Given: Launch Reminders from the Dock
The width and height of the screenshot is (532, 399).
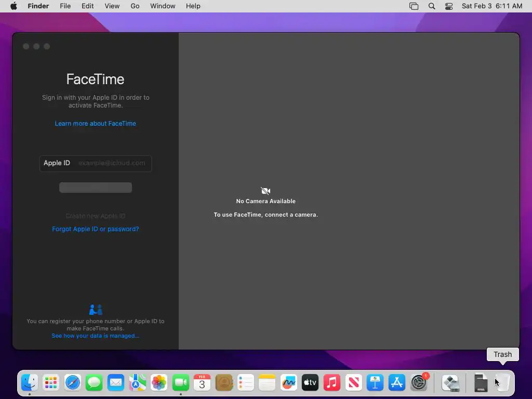Looking at the screenshot, I should (245, 383).
